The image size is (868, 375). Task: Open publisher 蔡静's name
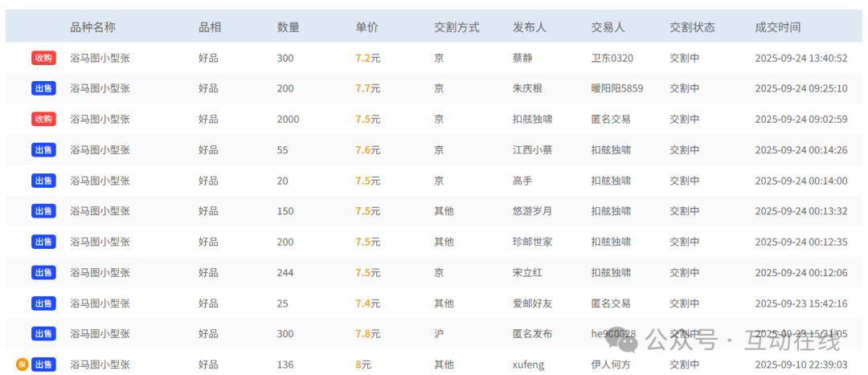pos(522,58)
